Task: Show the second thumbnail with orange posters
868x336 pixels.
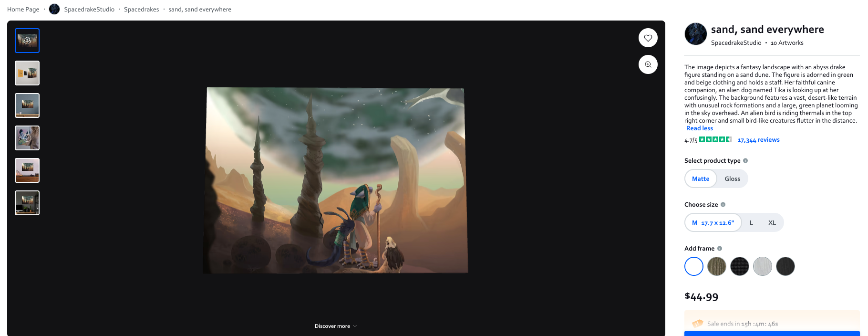Action: (27, 73)
